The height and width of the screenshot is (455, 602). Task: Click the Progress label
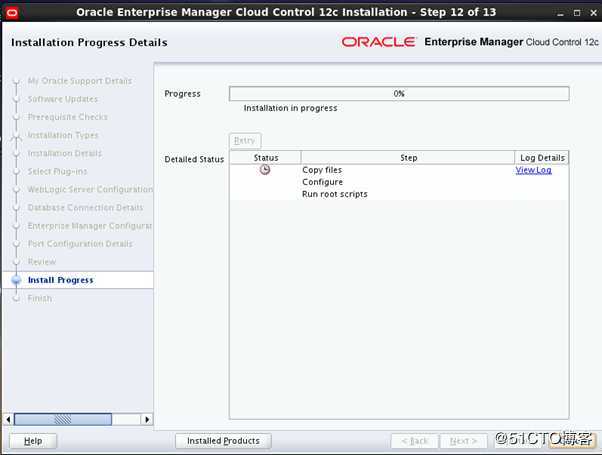(182, 94)
